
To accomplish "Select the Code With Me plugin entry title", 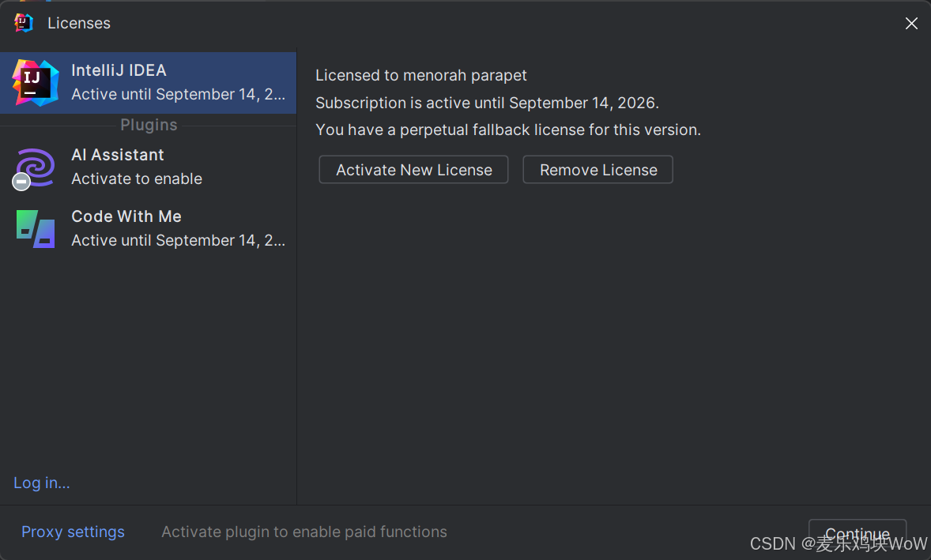I will tap(126, 216).
